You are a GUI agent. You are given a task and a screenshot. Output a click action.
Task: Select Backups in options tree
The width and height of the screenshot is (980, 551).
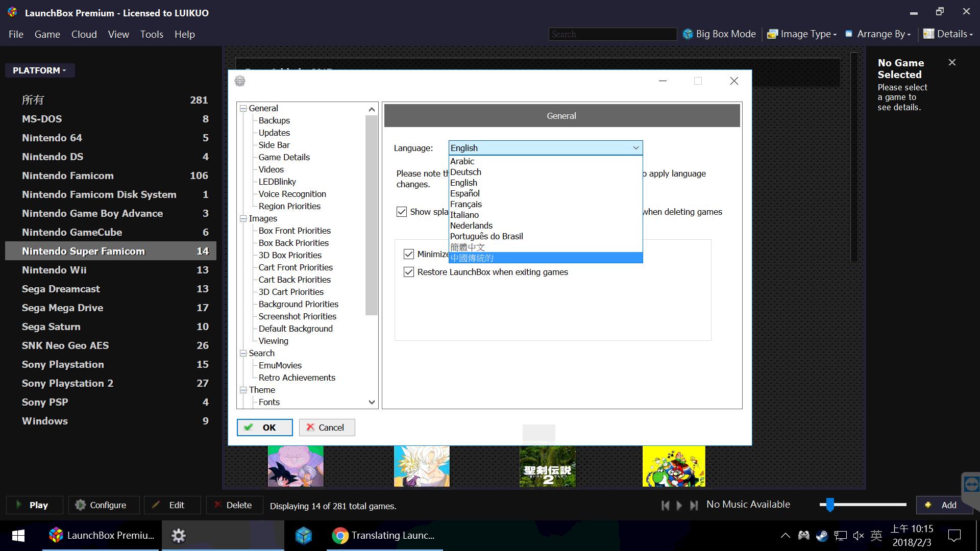(x=274, y=120)
